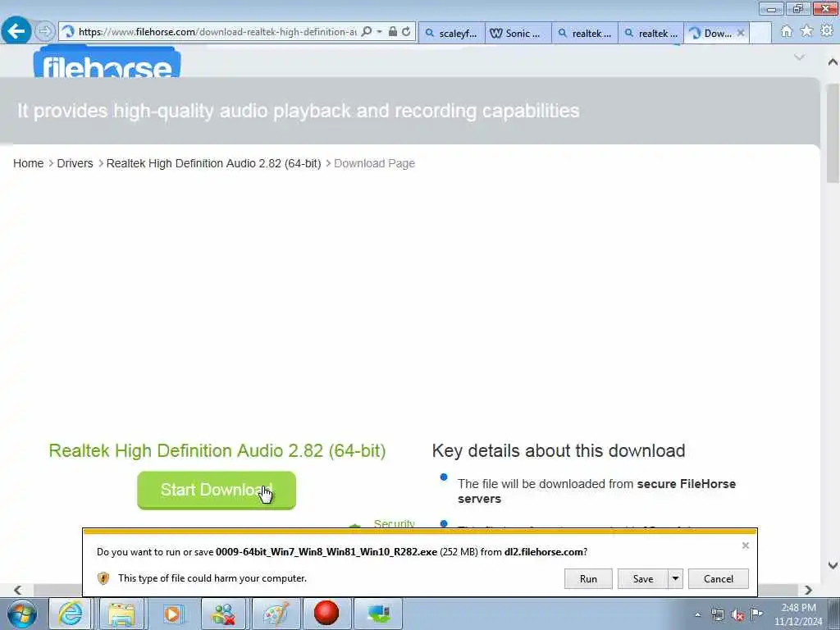Viewport: 840px width, 630px height.
Task: Open Favorites with the star icon
Action: [x=806, y=32]
